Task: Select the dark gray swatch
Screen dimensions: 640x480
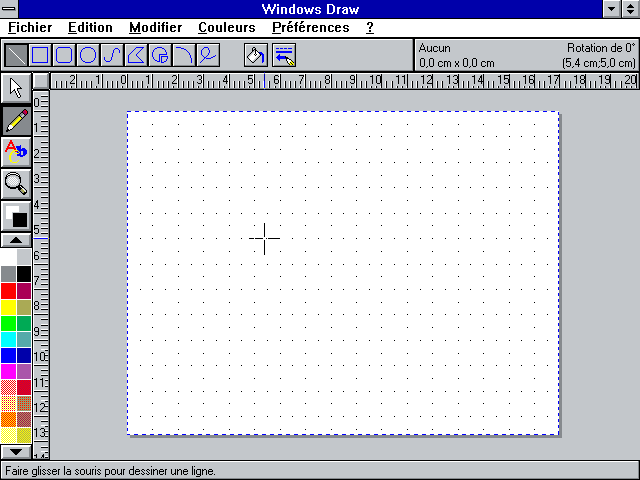Action: (x=8, y=274)
